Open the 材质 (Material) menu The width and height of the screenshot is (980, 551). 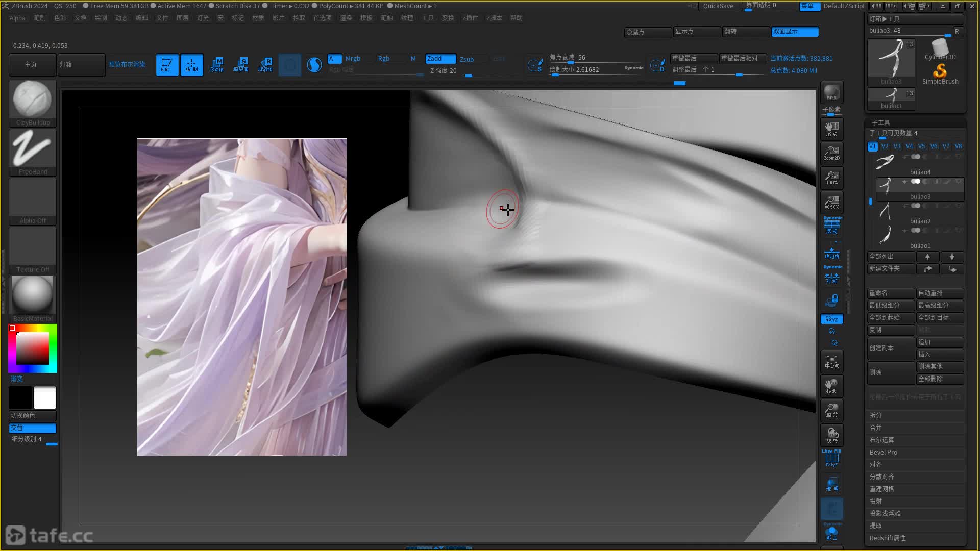(x=258, y=18)
